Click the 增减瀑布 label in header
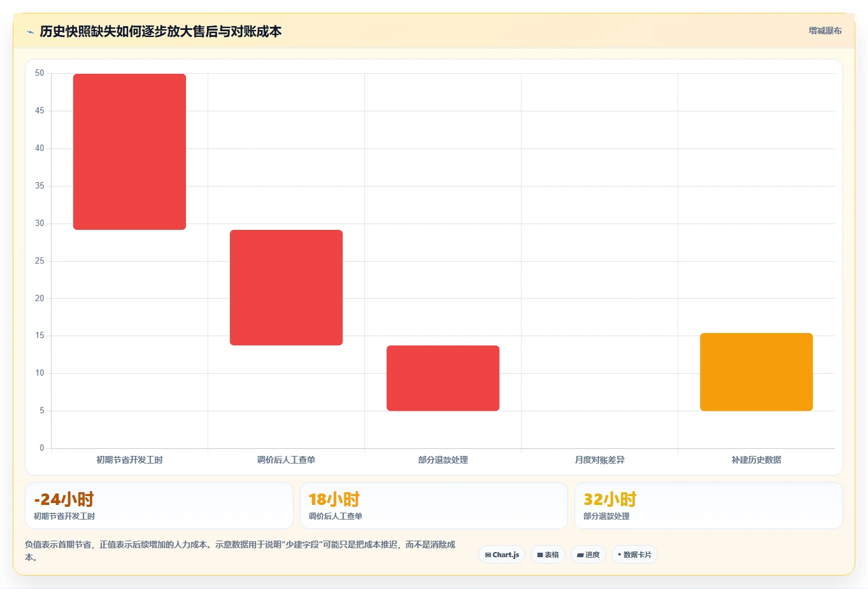The height and width of the screenshot is (589, 868). coord(825,31)
